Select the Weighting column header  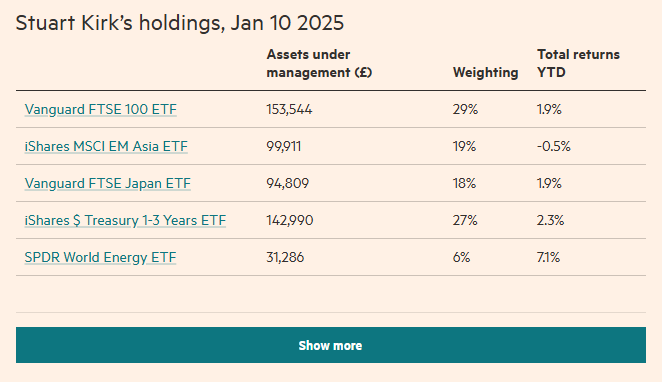[x=486, y=73]
